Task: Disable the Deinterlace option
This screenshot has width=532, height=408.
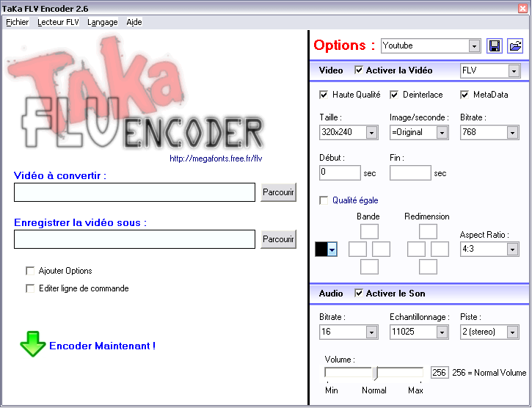Action: (394, 95)
